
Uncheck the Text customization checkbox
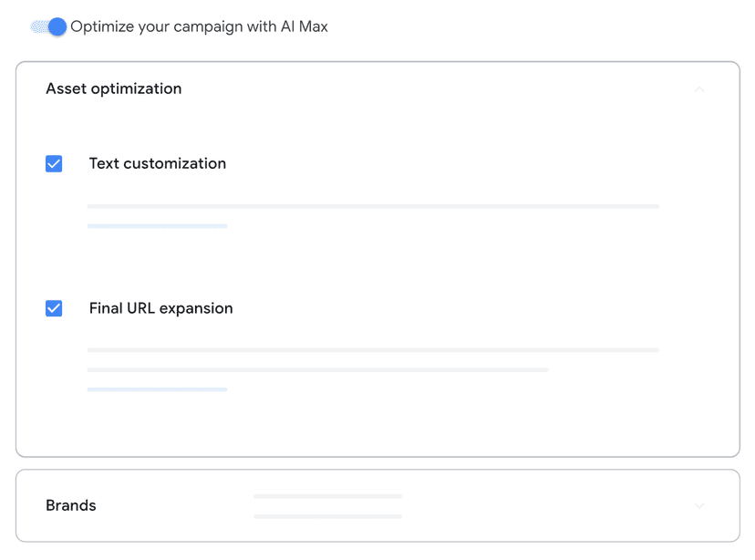pyautogui.click(x=54, y=164)
